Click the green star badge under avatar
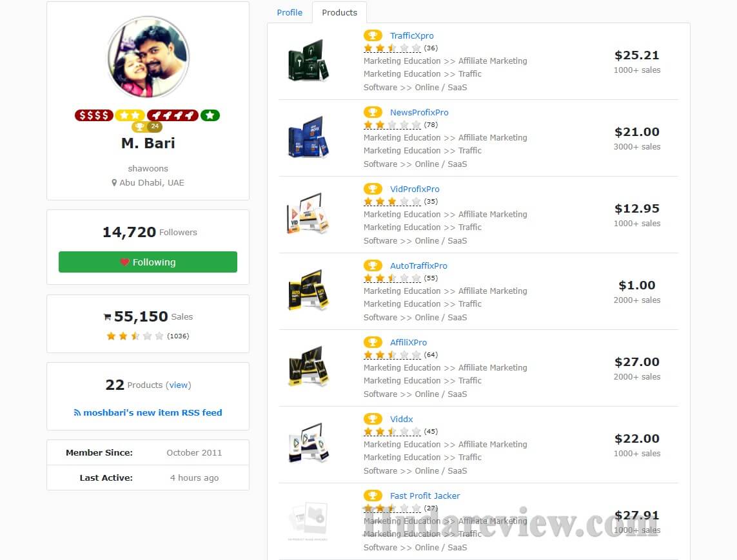This screenshot has width=737, height=560. point(210,115)
